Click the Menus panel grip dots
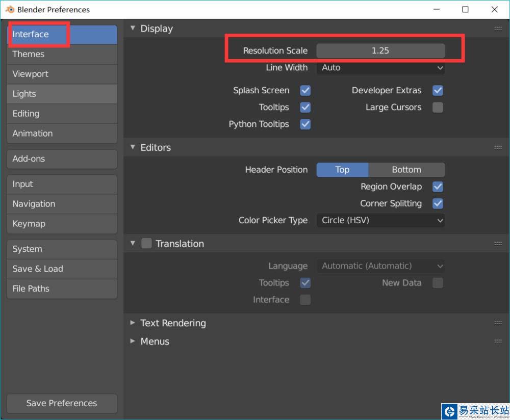This screenshot has height=420, width=510. [x=498, y=342]
